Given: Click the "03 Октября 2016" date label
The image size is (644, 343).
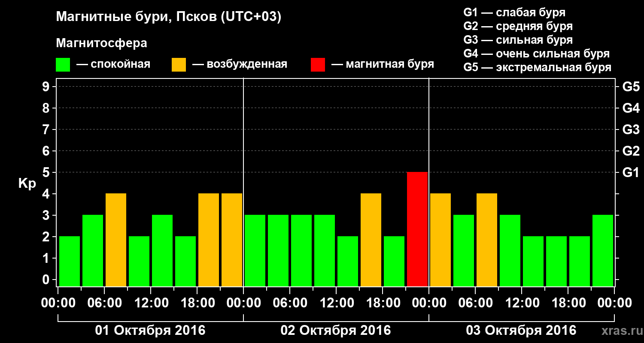Looking at the screenshot, I should (521, 331).
